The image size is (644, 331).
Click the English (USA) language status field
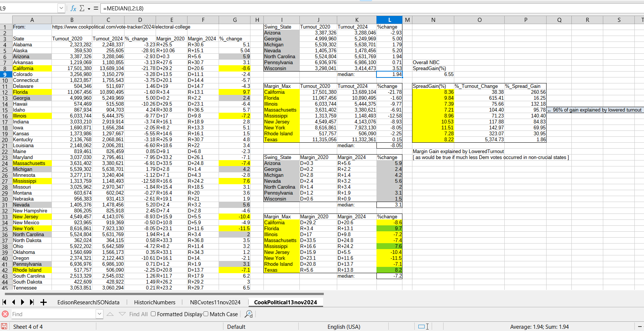click(343, 327)
